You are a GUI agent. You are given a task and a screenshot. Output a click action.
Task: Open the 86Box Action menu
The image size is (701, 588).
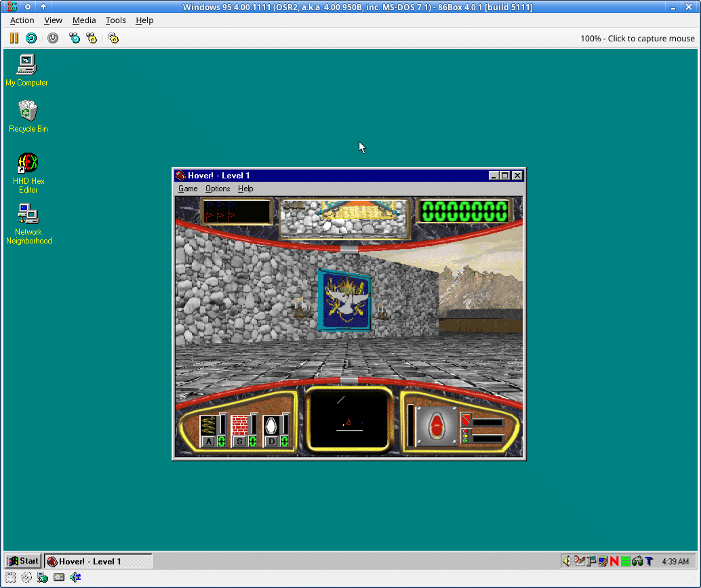(22, 20)
